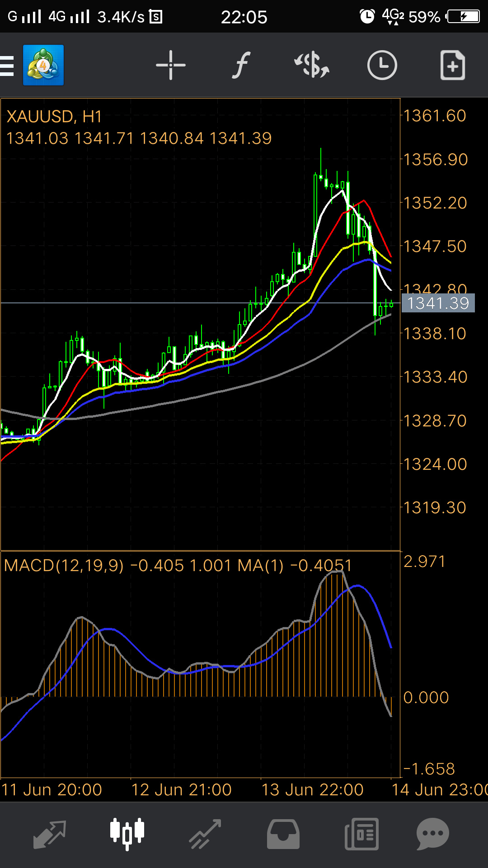Screen dimensions: 488x868
Task: Open the hamburger side menu
Action: coord(7,66)
